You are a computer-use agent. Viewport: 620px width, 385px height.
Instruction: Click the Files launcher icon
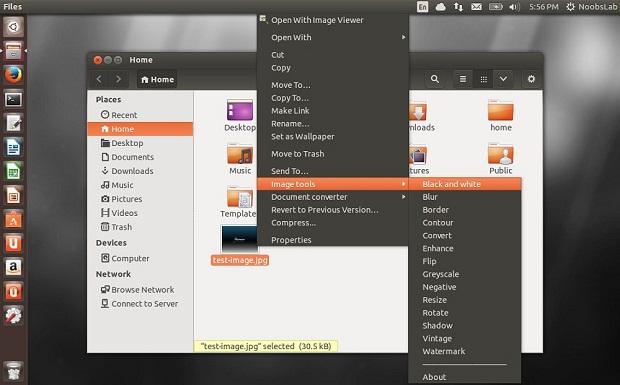coord(13,51)
